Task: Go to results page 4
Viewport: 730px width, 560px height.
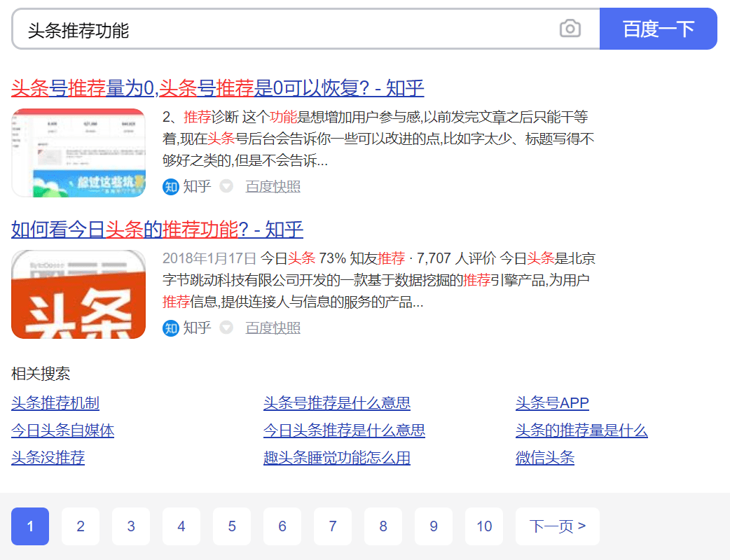Action: 181,526
